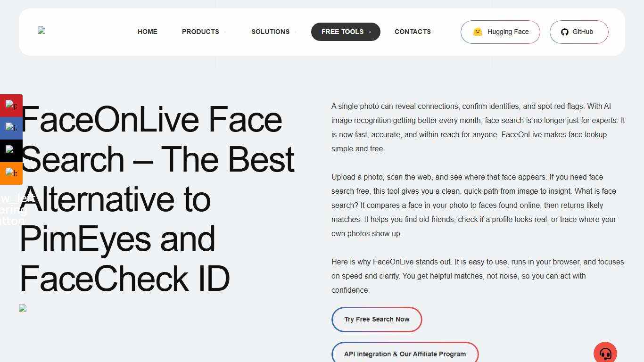Click the site logo in the top-left
This screenshot has width=644, height=362.
pos(41,31)
